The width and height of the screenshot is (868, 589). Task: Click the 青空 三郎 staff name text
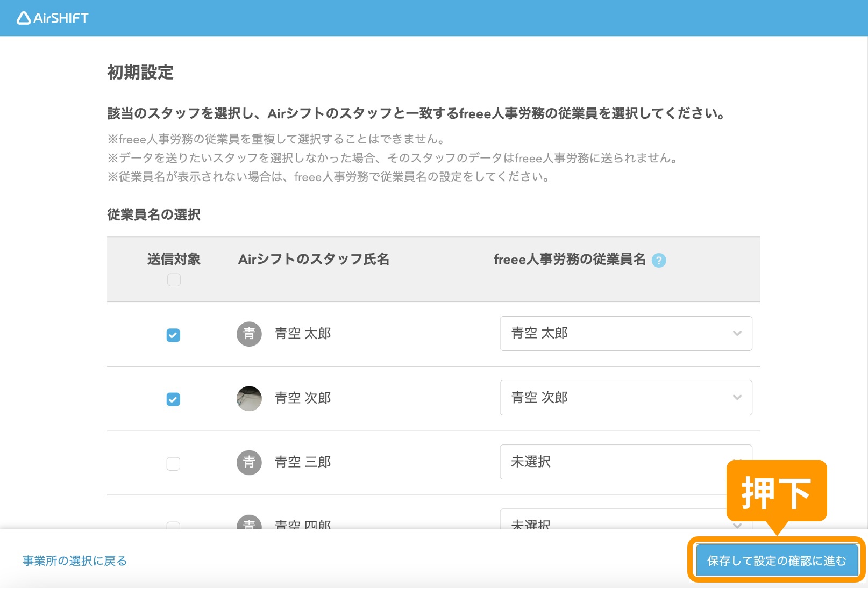click(303, 462)
